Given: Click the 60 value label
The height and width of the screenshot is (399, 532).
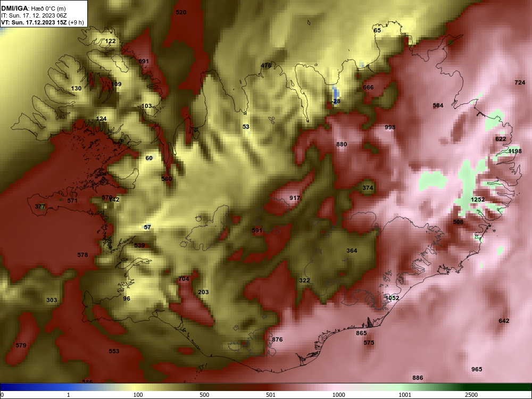Looking at the screenshot, I should coord(149,158).
